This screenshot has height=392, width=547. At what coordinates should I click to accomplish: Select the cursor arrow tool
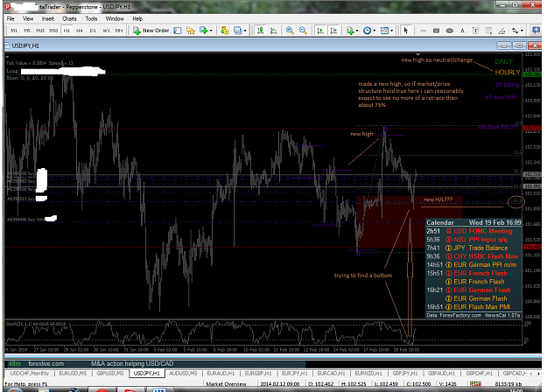[x=405, y=31]
